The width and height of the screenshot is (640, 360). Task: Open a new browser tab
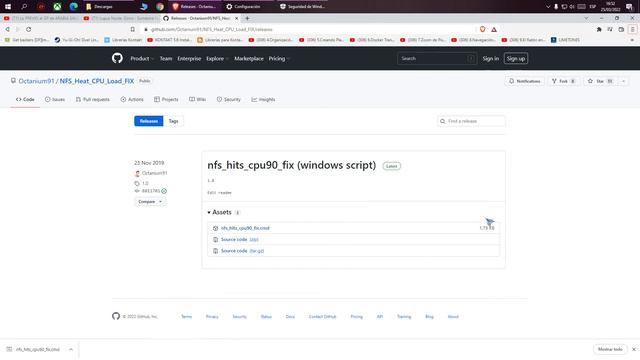pyautogui.click(x=247, y=18)
